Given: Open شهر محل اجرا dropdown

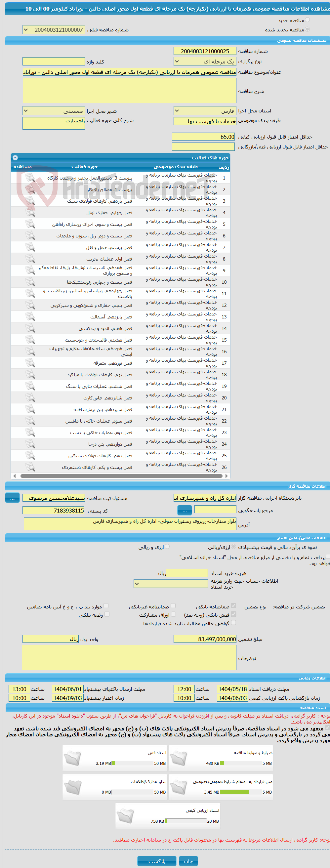Looking at the screenshot, I should click(54, 110).
